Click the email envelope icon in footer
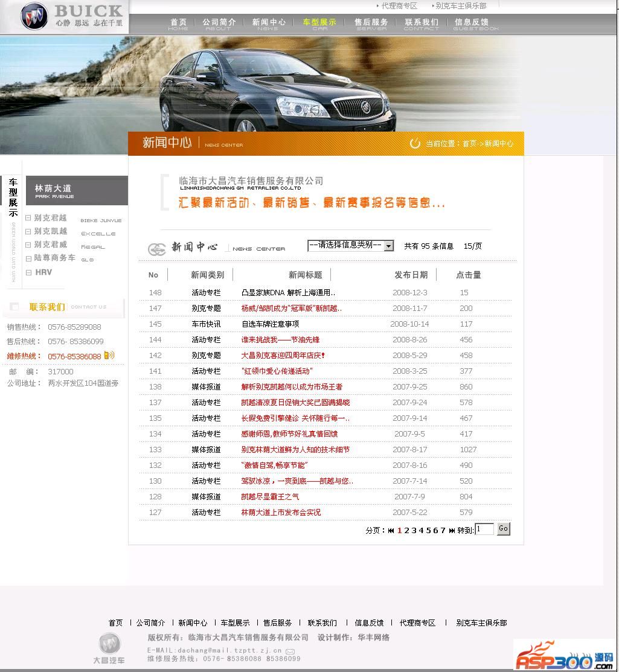The height and width of the screenshot is (672, 619). click(290, 651)
